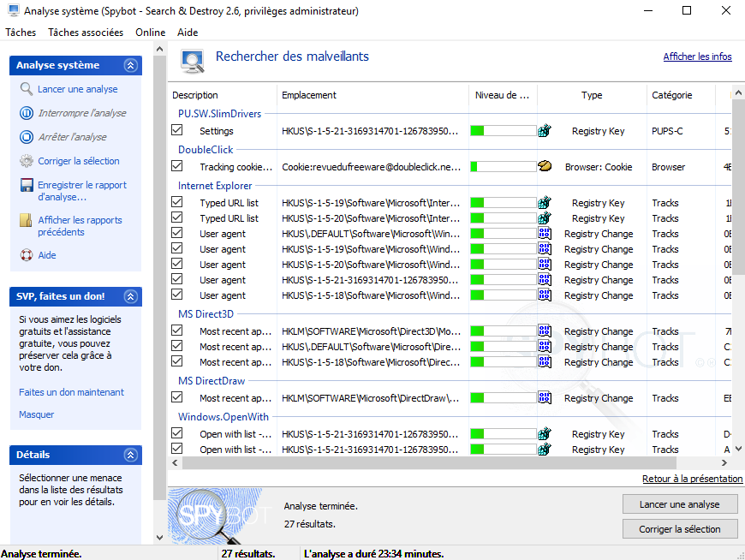This screenshot has width=745, height=560.
Task: Sort by the Emplacement column header
Action: click(x=372, y=95)
